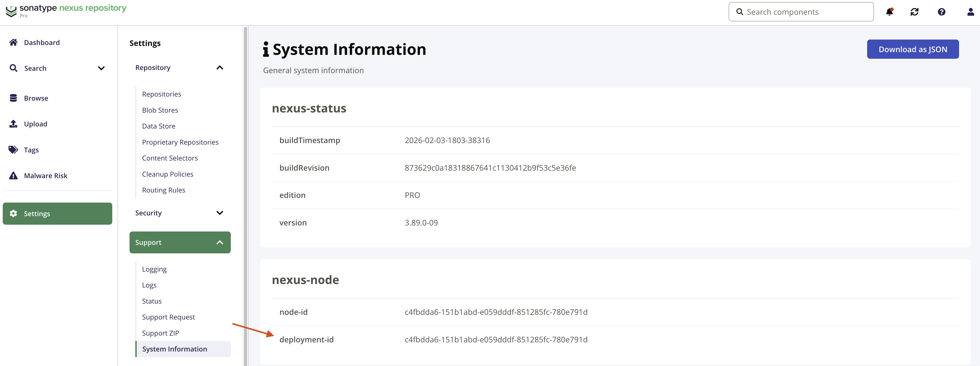Screen dimensions: 980x366
Task: Click the Sonatype Nexus Repository logo
Action: point(66,11)
